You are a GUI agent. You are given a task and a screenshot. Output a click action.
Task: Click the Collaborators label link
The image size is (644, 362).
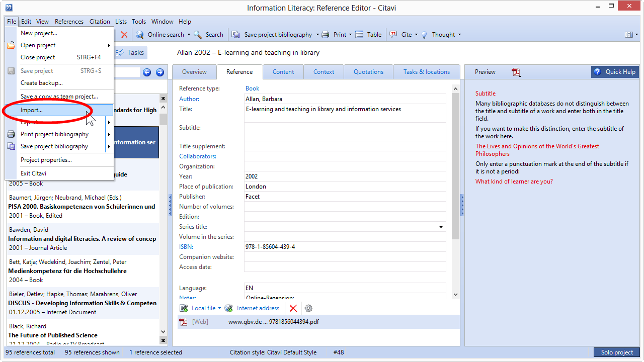coord(198,156)
